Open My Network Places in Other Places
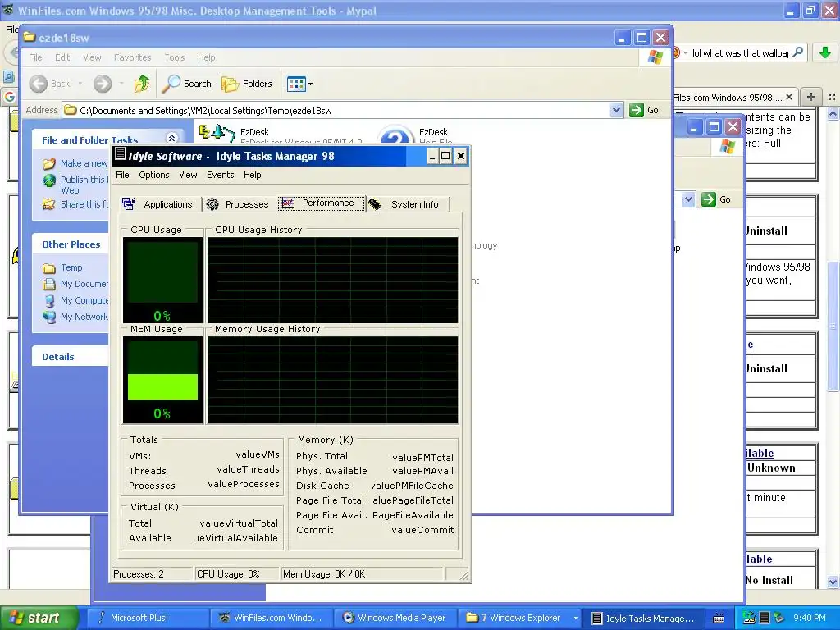Image resolution: width=840 pixels, height=630 pixels. pos(76,317)
